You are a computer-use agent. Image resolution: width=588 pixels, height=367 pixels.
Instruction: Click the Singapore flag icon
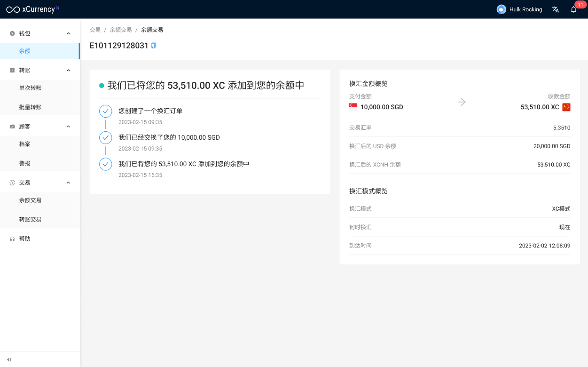pos(353,106)
